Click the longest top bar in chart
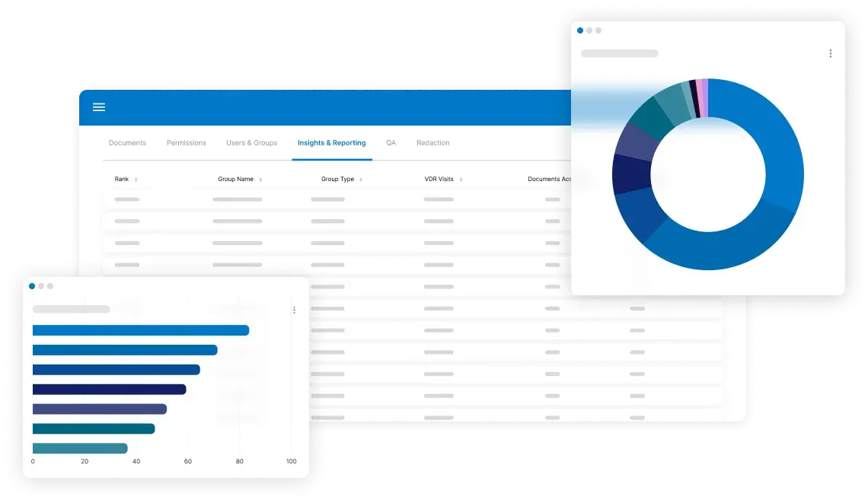The width and height of the screenshot is (868, 503). point(141,330)
